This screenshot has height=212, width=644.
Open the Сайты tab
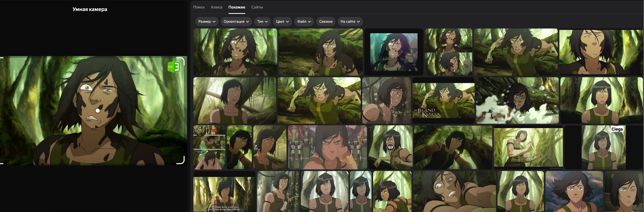[257, 7]
